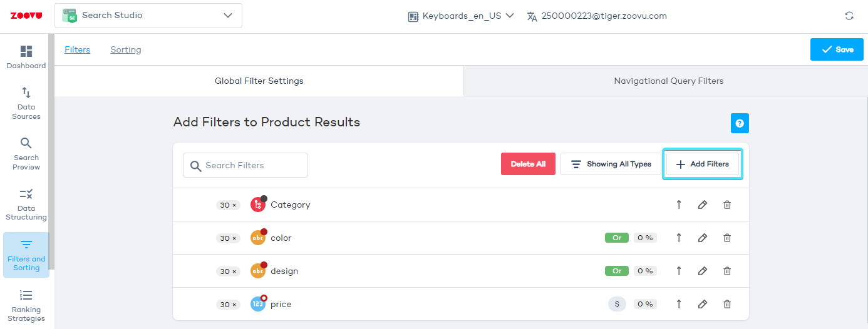Open the Keyboards_en_US catalog dropdown

461,16
